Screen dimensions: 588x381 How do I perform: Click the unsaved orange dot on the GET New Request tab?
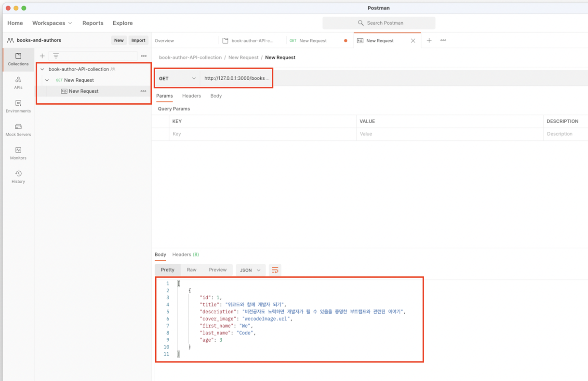(x=346, y=41)
